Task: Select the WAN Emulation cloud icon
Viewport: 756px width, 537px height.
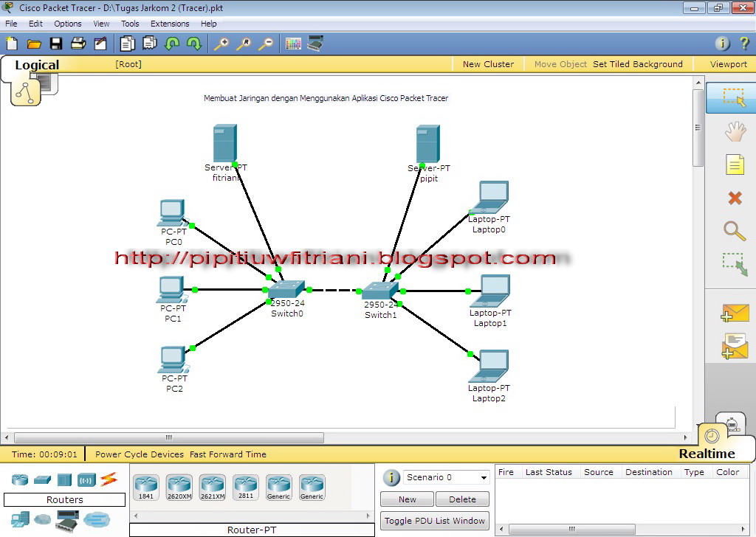Action: click(42, 519)
